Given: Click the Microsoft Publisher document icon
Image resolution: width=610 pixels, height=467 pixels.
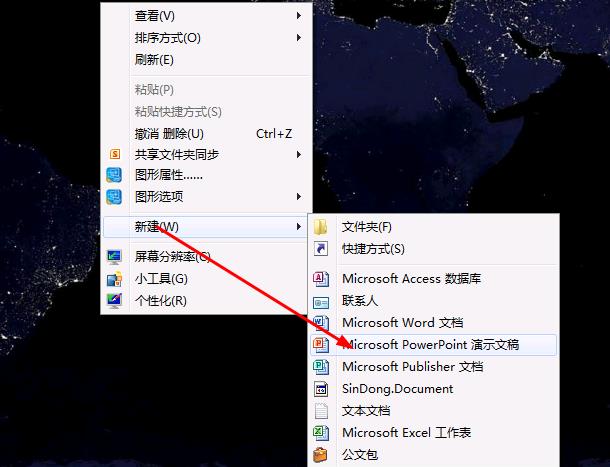Looking at the screenshot, I should [x=321, y=367].
